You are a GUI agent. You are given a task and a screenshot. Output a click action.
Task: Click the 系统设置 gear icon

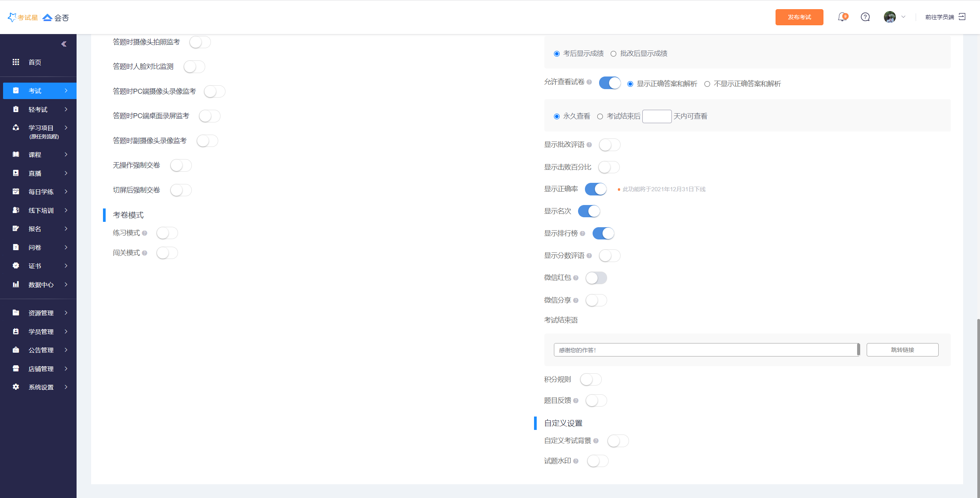click(x=16, y=387)
